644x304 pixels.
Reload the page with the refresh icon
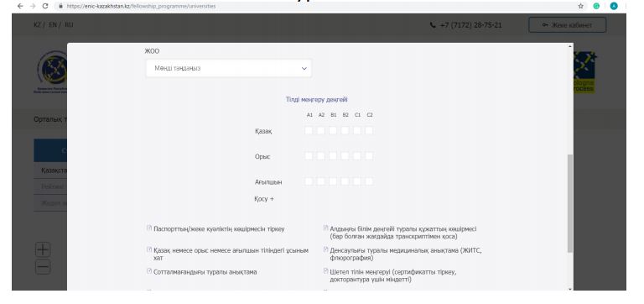[45, 6]
